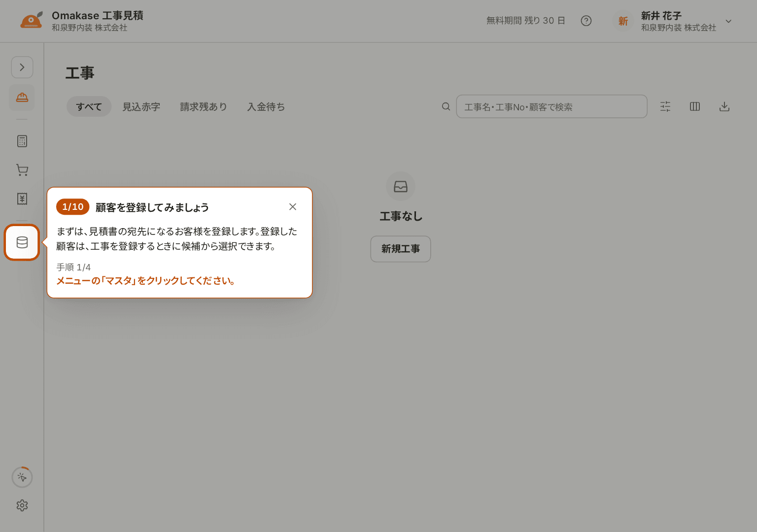The height and width of the screenshot is (532, 757).
Task: Click the 工事なし empty state text
Action: coord(401,216)
